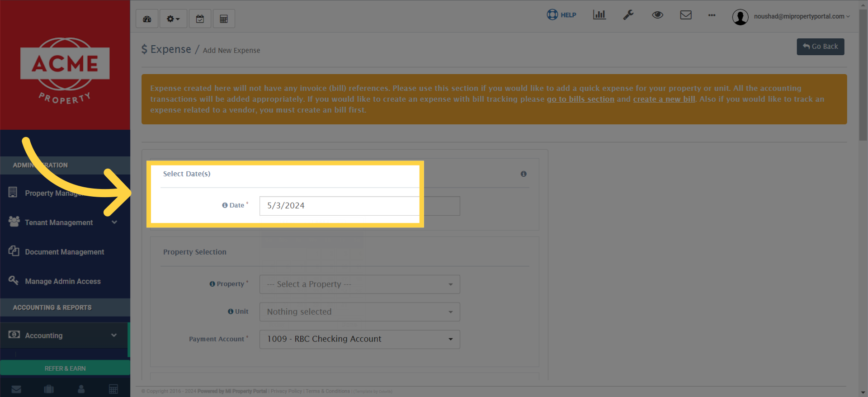Click the person icon in sidebar footer
868x397 pixels.
81,389
